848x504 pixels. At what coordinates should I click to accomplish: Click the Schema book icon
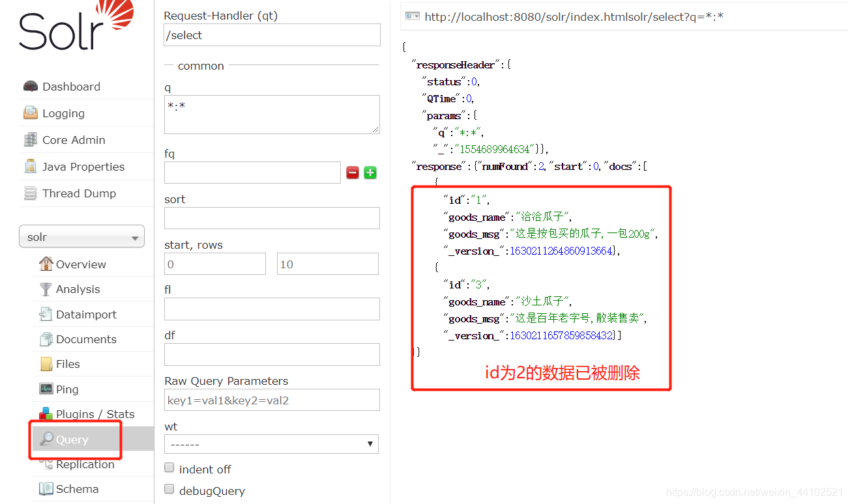coord(46,488)
